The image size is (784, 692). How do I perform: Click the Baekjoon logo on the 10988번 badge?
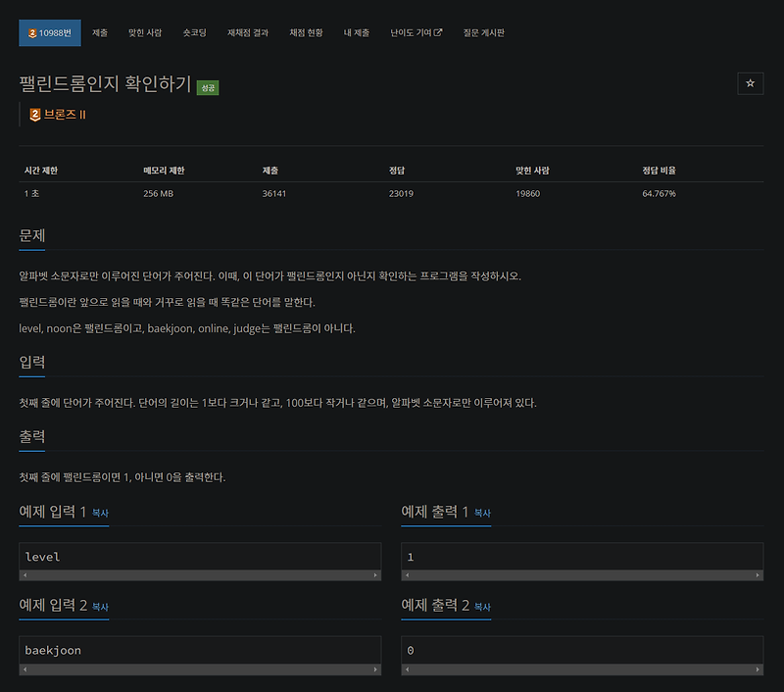31,32
